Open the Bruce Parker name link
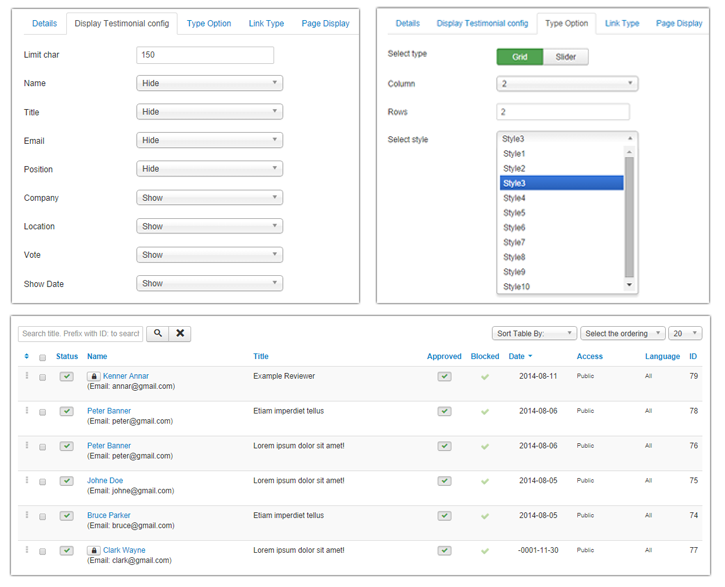This screenshot has width=725, height=587. [109, 515]
